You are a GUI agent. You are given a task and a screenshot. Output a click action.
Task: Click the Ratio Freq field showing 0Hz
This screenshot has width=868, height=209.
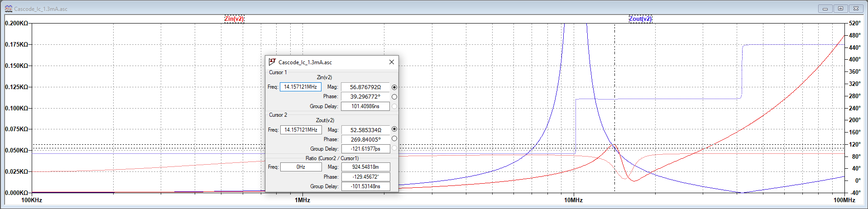(x=301, y=167)
